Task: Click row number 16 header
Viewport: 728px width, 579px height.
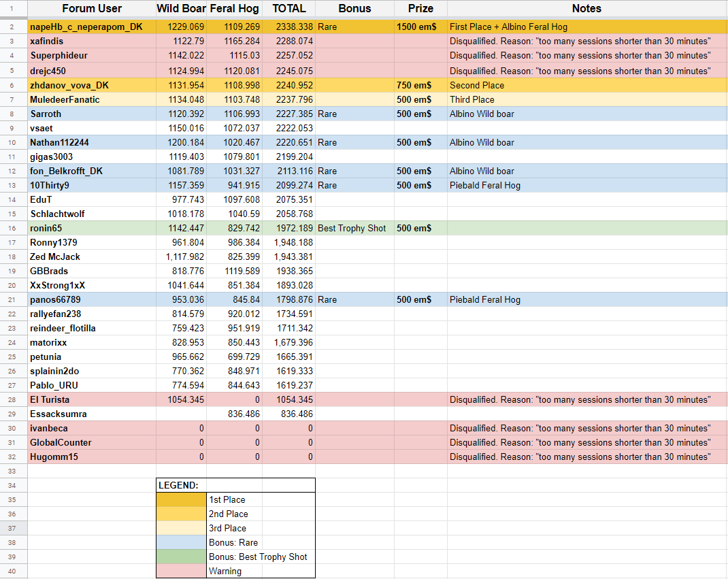Action: pos(13,228)
